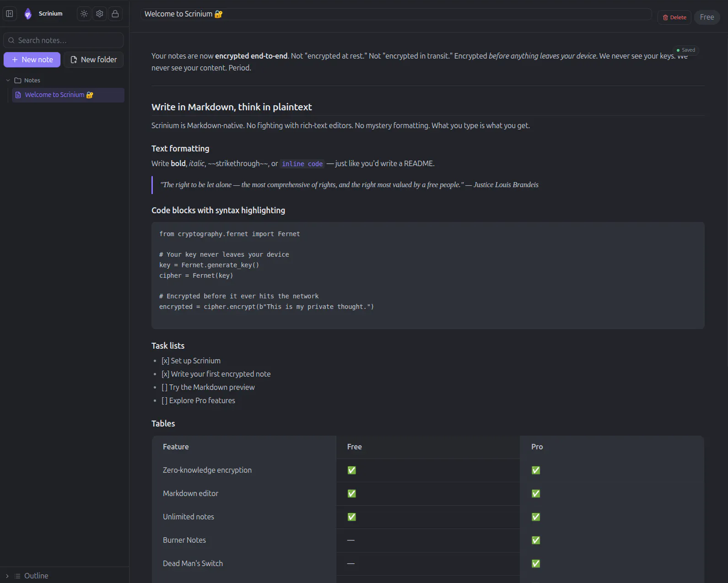
Task: Delete the current note
Action: pos(674,17)
